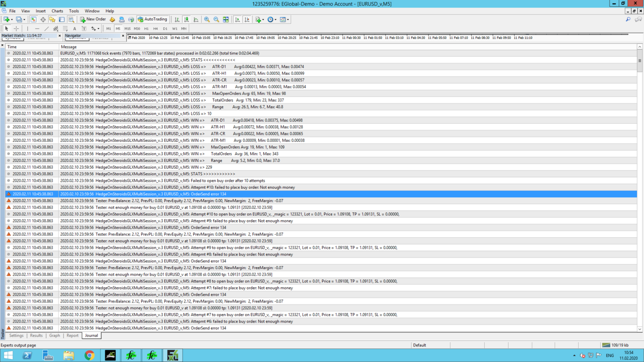Switch timeframe to M5
The image size is (644, 362).
point(118,28)
